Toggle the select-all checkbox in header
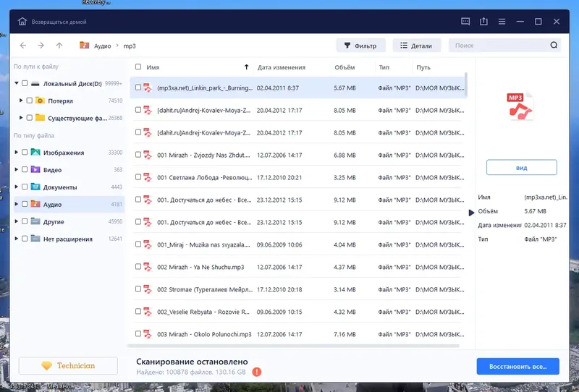This screenshot has height=392, width=579. coord(138,67)
